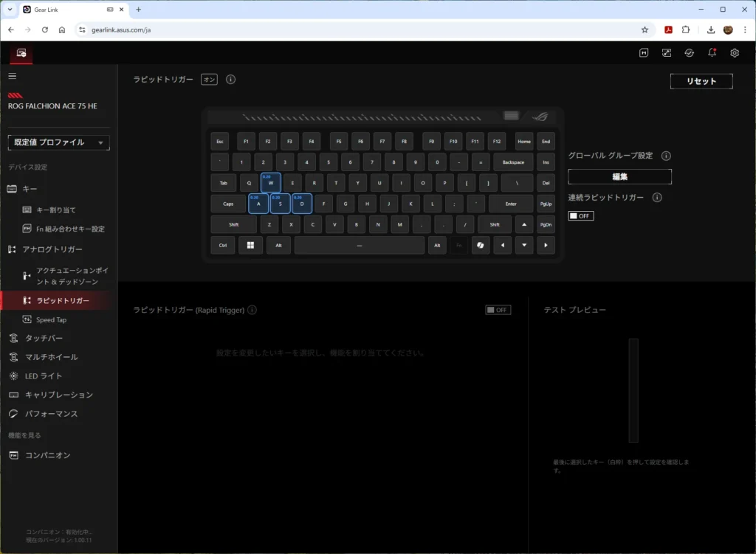Click info icon beside グローバル グループ設定

pos(666,156)
